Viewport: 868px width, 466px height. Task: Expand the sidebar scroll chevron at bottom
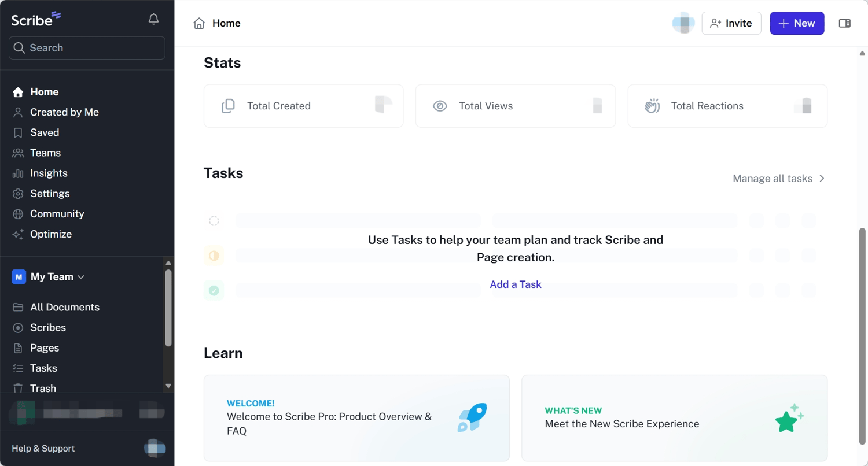(168, 386)
